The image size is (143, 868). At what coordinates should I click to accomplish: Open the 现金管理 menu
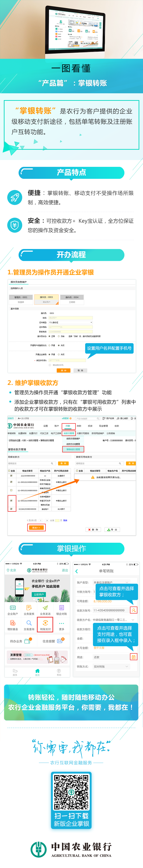(x=103, y=426)
